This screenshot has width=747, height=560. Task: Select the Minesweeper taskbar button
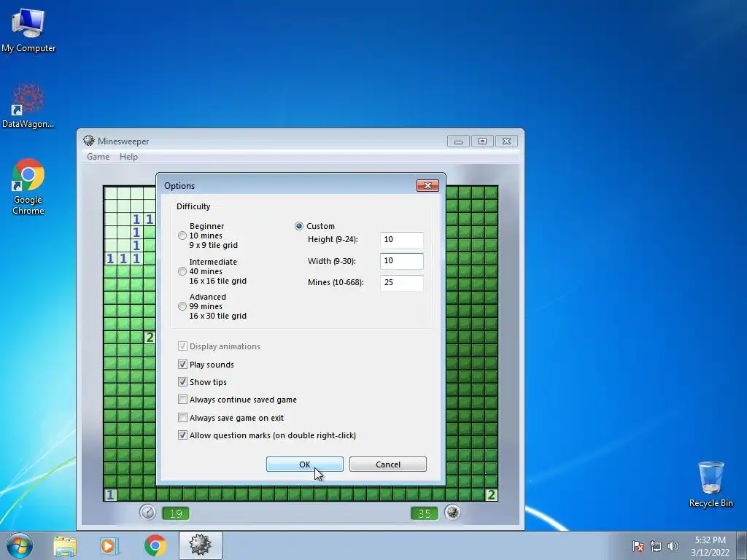tap(200, 545)
